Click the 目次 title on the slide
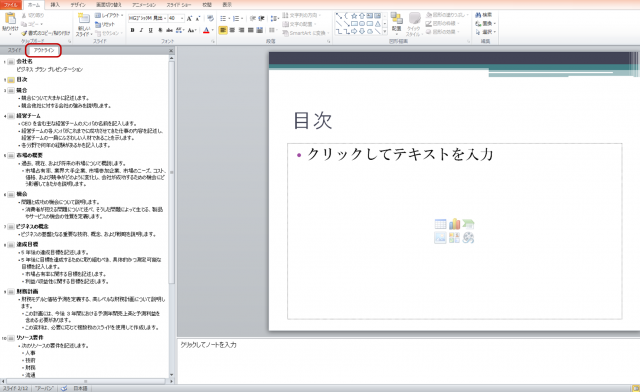The width and height of the screenshot is (640, 392). point(313,121)
